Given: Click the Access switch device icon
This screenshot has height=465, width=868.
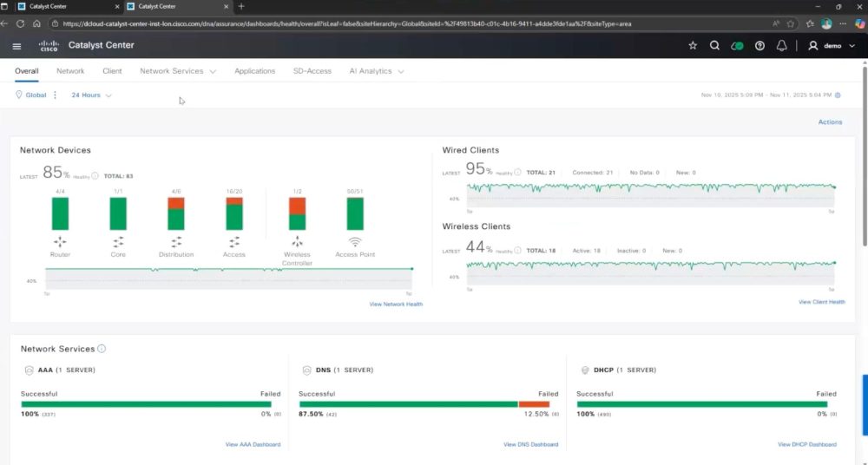Looking at the screenshot, I should [234, 242].
